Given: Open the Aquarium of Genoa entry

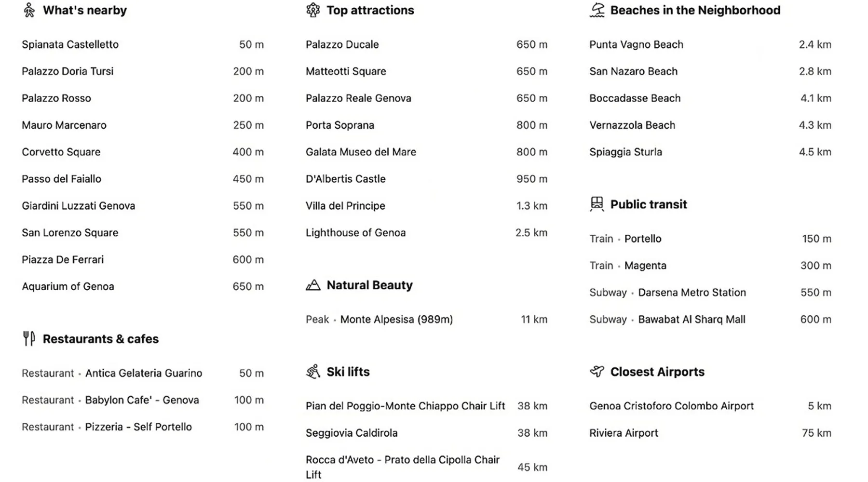Looking at the screenshot, I should (x=68, y=286).
